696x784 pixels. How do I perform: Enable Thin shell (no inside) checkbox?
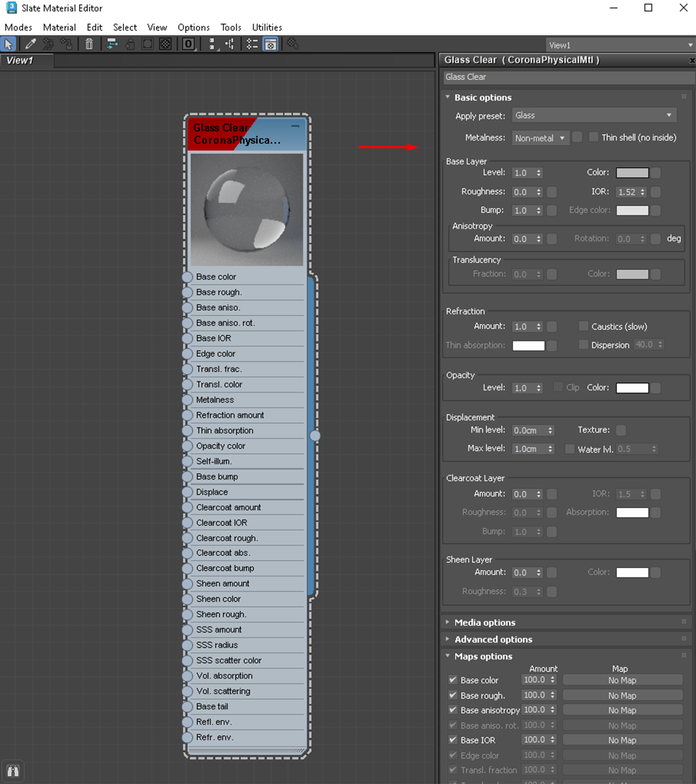click(x=593, y=137)
